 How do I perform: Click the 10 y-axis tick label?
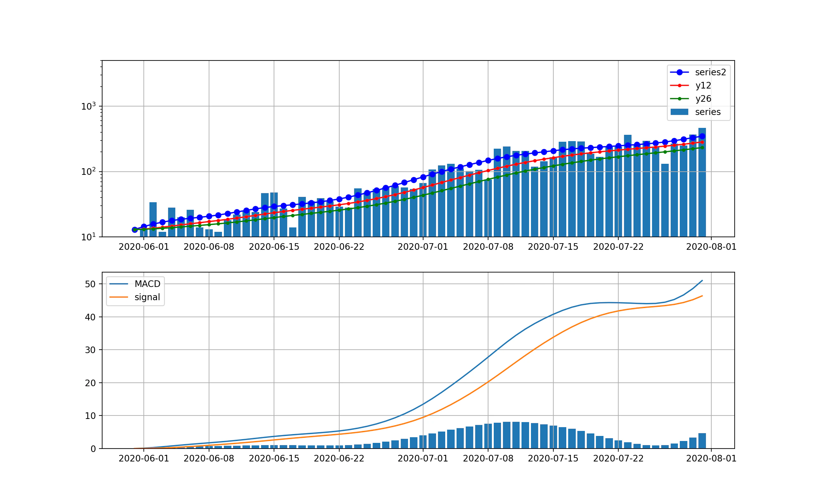[x=90, y=416]
